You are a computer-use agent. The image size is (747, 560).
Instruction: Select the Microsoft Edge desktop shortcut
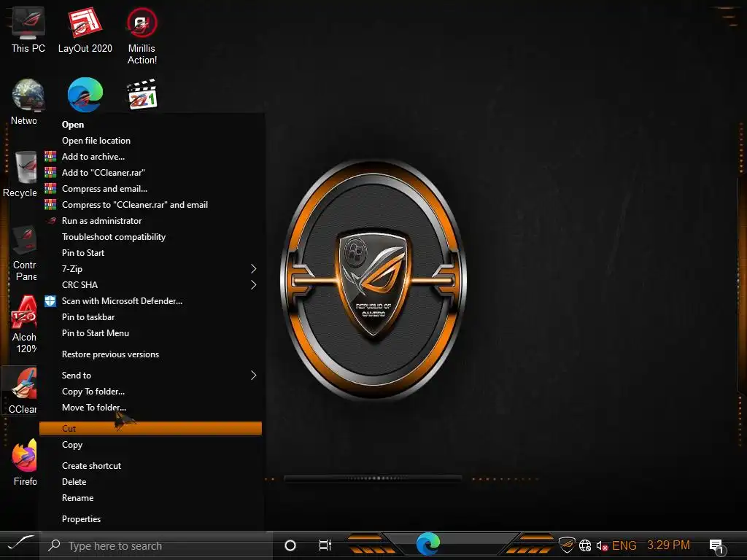click(x=85, y=95)
